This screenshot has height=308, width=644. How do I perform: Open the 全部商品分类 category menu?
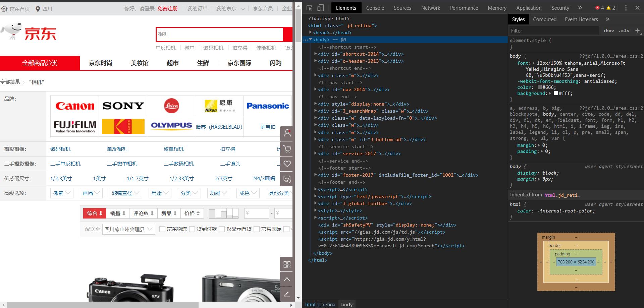[x=40, y=63]
